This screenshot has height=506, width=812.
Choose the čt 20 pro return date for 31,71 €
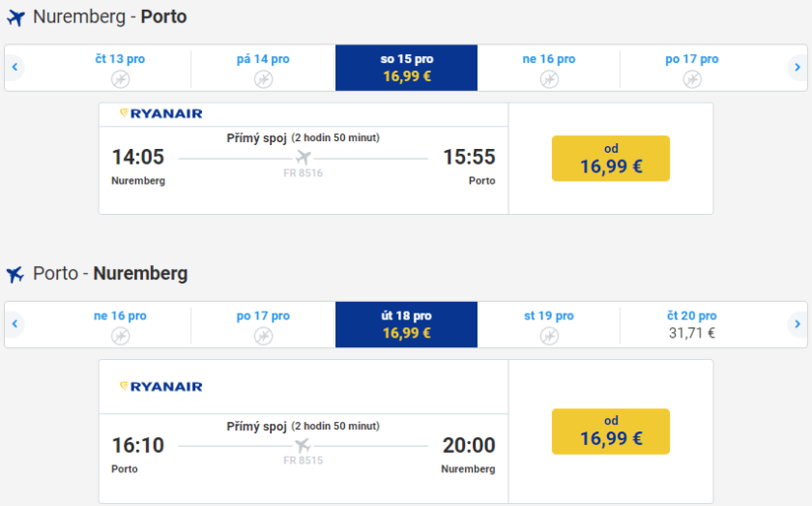pyautogui.click(x=691, y=324)
